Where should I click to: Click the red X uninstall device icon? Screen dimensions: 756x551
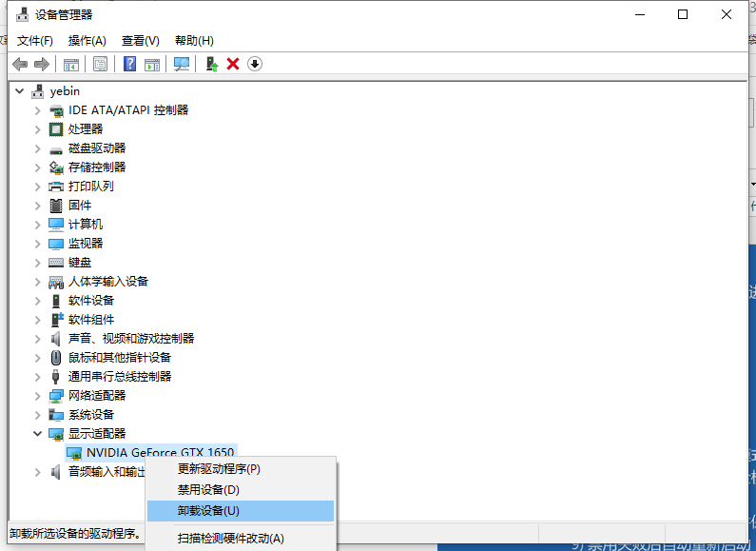coord(233,64)
